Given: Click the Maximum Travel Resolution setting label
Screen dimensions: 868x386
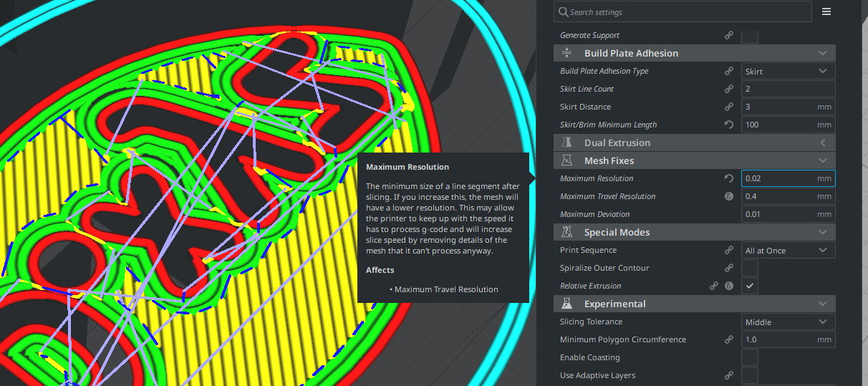Looking at the screenshot, I should (x=607, y=196).
